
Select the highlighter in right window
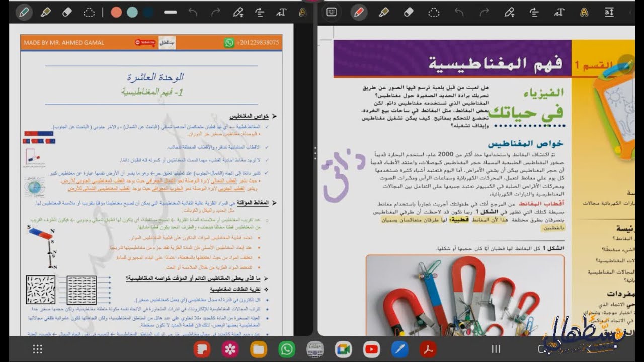click(x=384, y=12)
